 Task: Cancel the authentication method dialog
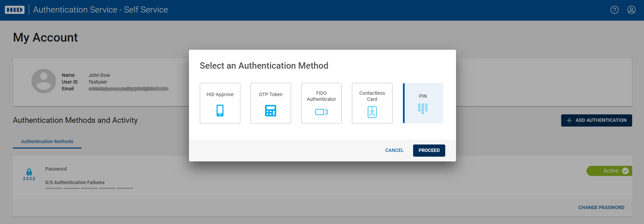coord(395,151)
